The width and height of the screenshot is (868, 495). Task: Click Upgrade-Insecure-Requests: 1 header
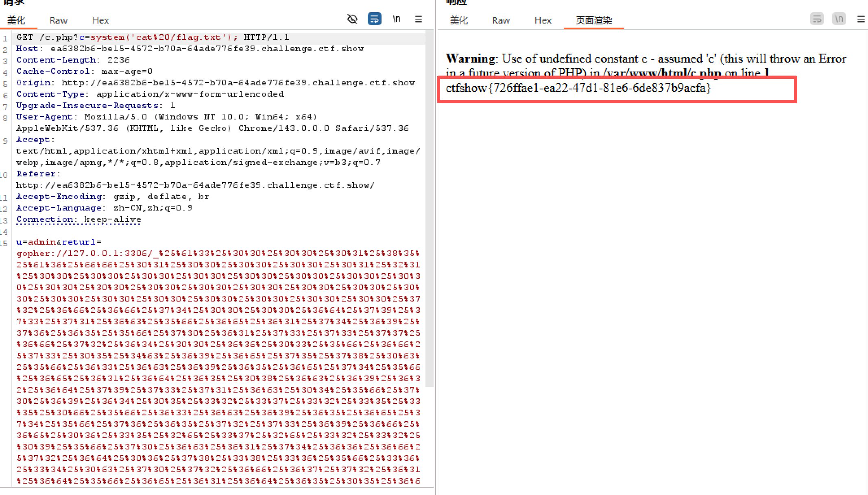tap(96, 106)
